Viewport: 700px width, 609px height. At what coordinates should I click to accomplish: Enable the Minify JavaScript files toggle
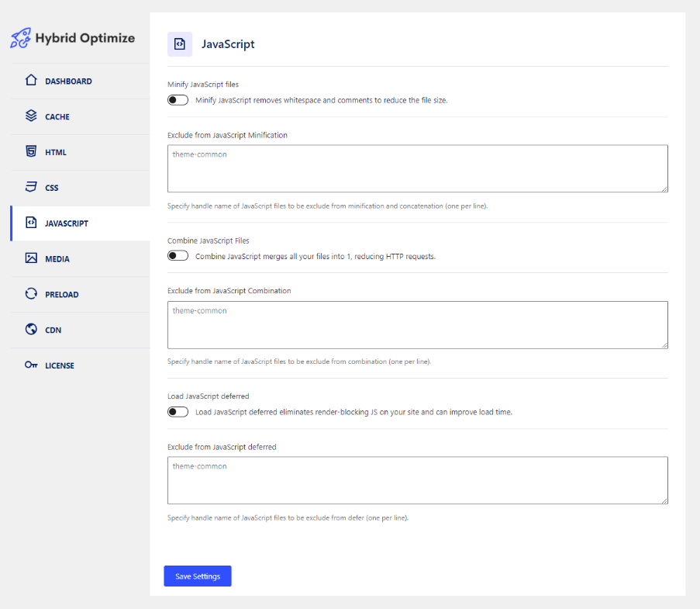pyautogui.click(x=178, y=100)
